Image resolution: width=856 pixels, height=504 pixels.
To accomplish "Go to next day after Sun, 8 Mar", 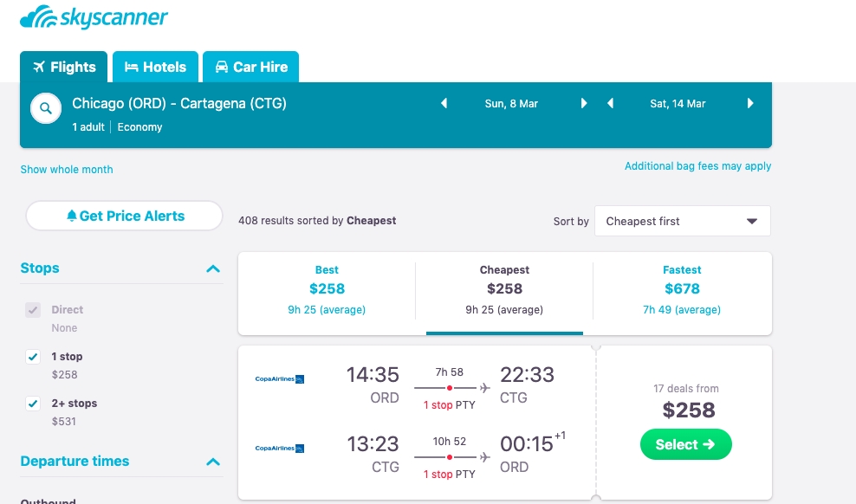I will click(584, 104).
